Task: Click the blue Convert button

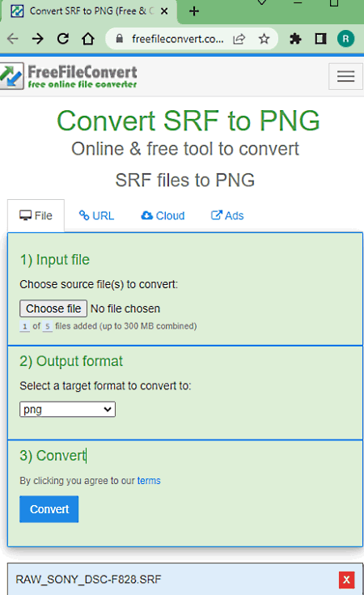Action: click(x=49, y=509)
